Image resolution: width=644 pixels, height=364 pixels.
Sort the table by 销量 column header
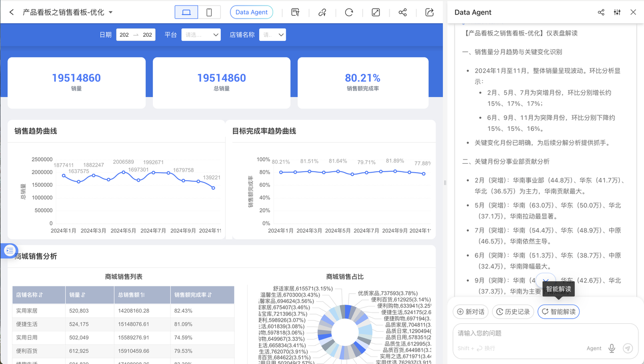(79, 295)
